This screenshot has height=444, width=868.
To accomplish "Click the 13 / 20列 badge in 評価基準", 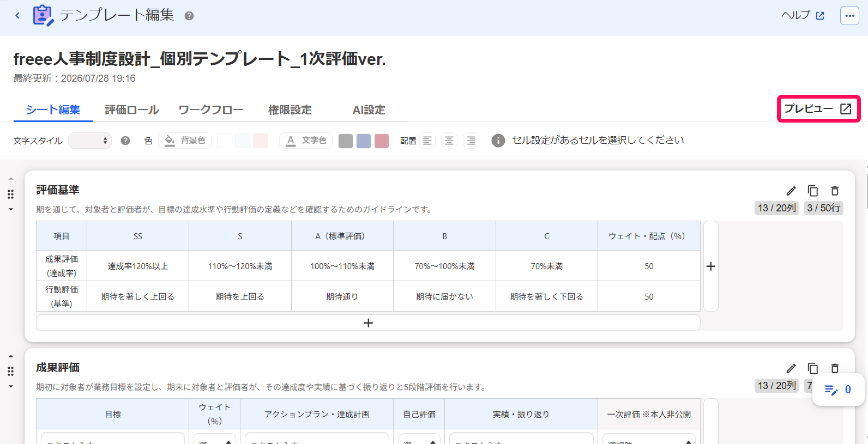I will point(777,208).
